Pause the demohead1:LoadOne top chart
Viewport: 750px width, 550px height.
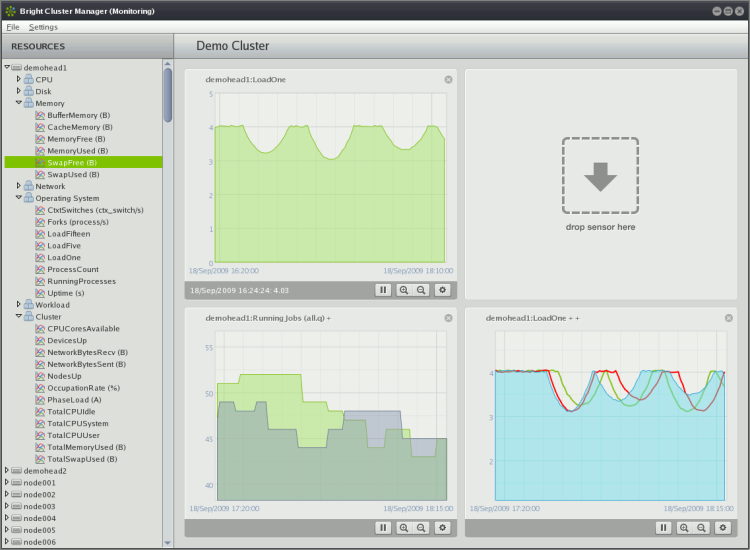coord(383,290)
